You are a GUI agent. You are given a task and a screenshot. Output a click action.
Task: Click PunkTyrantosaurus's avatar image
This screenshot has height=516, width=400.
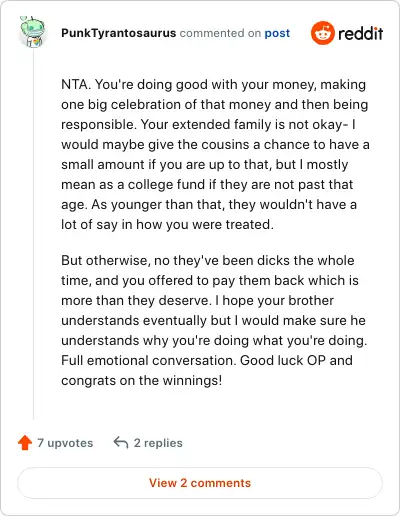coord(33,31)
